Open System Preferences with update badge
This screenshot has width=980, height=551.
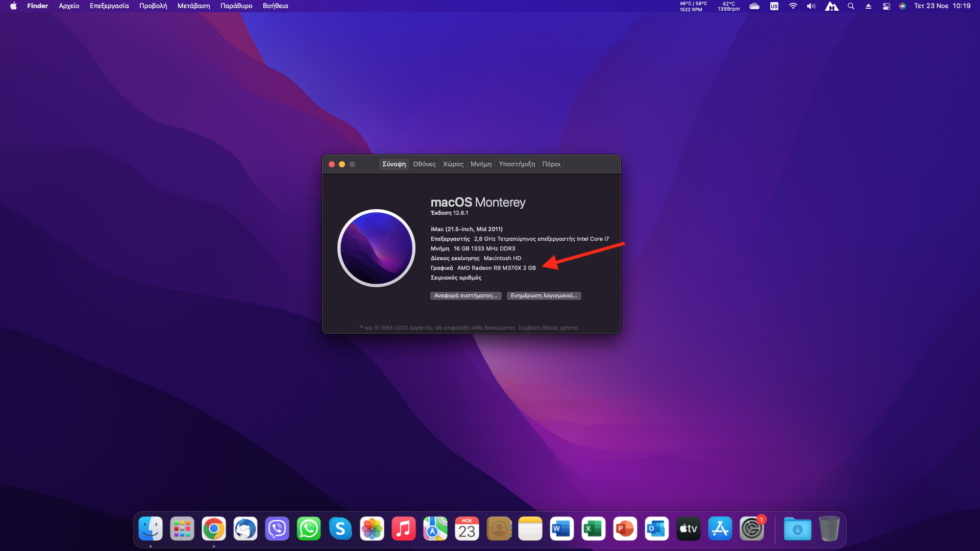pyautogui.click(x=752, y=529)
